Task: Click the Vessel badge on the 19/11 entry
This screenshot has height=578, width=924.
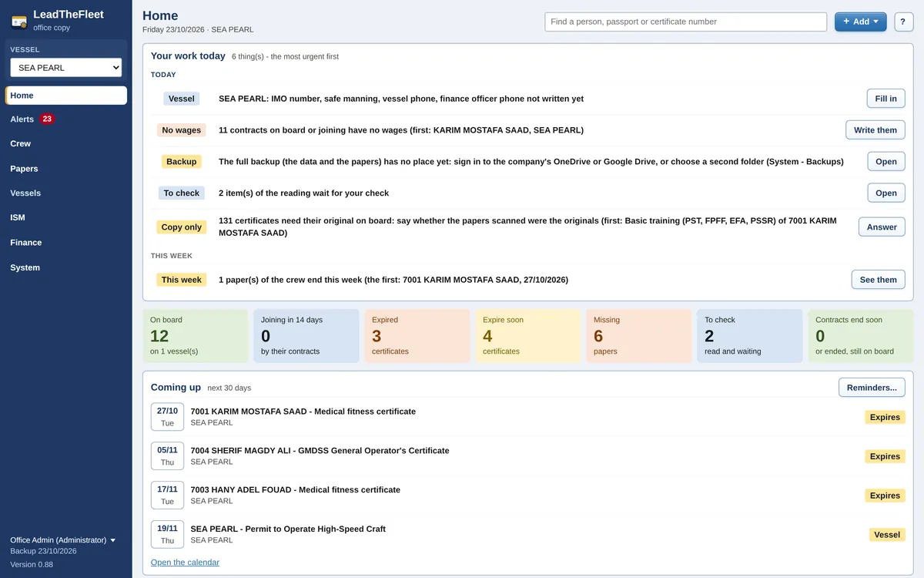Action: 887,535
